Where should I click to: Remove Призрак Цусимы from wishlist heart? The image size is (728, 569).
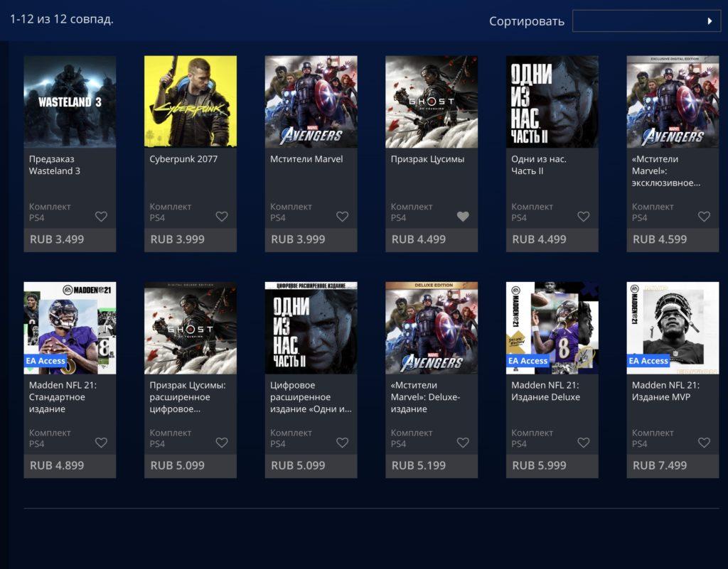click(463, 216)
